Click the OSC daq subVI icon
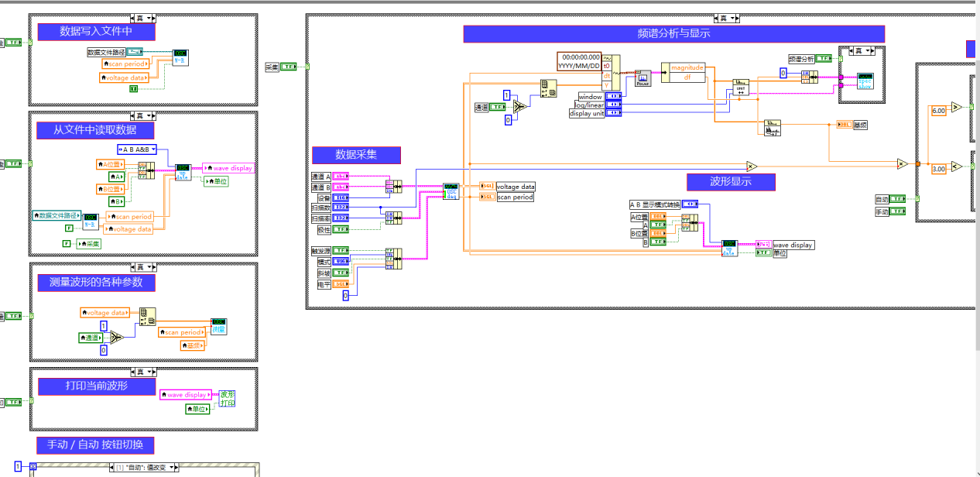The height and width of the screenshot is (477, 980). [x=451, y=190]
